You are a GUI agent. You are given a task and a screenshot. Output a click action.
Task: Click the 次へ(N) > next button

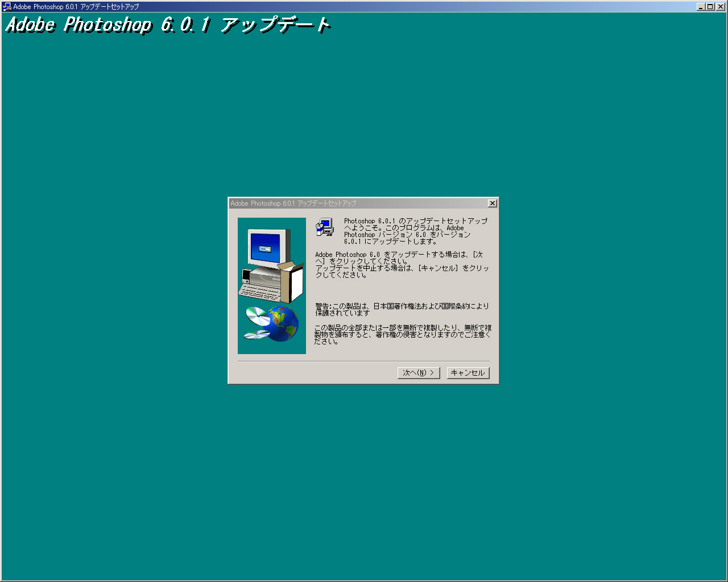[x=419, y=373]
